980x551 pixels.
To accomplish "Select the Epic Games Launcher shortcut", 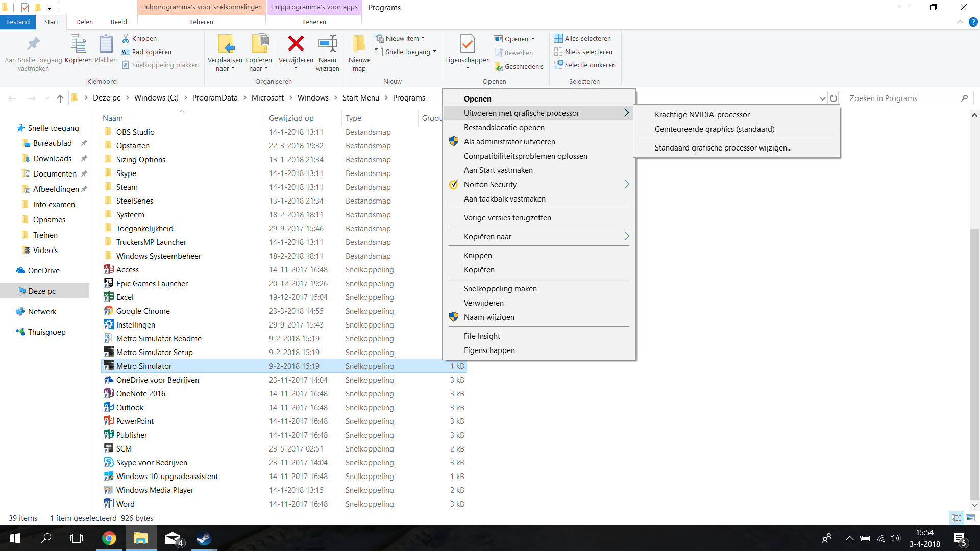I will 152,283.
